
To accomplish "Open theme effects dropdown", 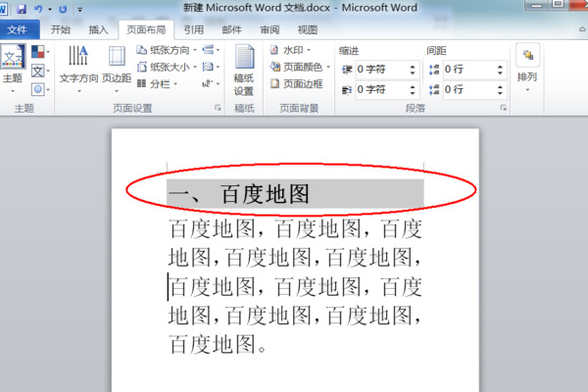I will tap(40, 89).
